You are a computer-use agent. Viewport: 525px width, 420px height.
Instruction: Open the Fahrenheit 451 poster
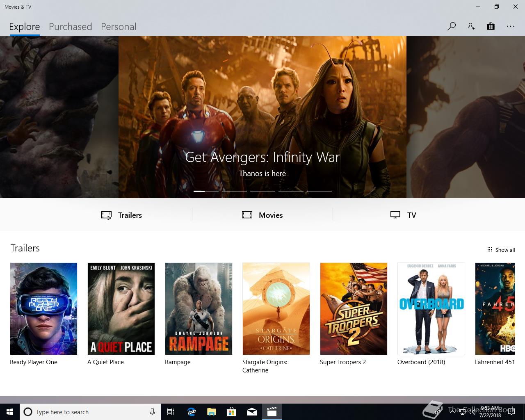[x=495, y=309]
